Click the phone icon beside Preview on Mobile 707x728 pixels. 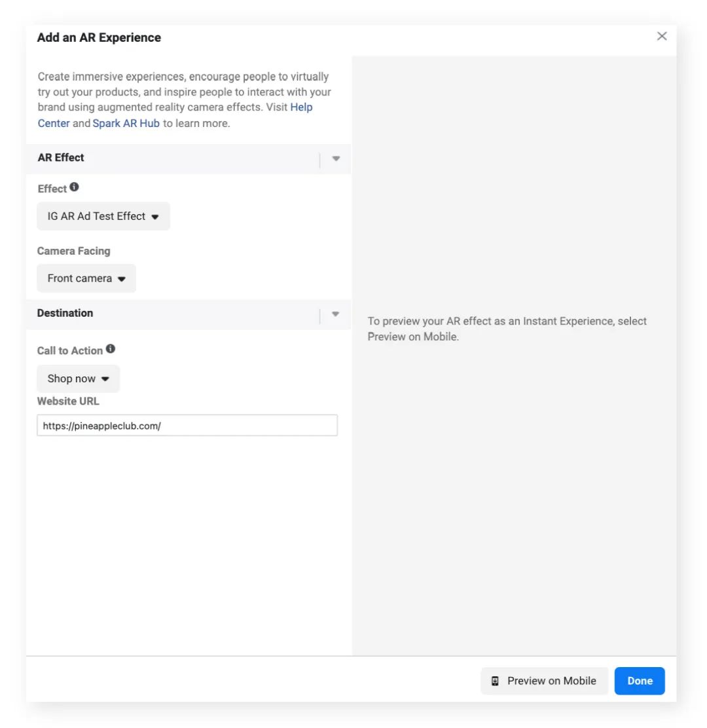pyautogui.click(x=496, y=681)
